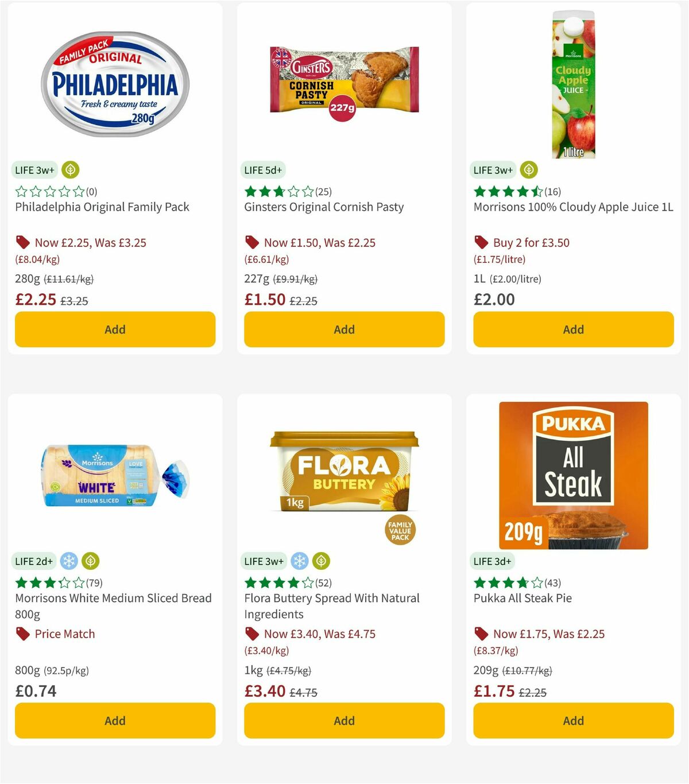The image size is (689, 784).
Task: Add the Pukka All Steak Pie
Action: (573, 720)
